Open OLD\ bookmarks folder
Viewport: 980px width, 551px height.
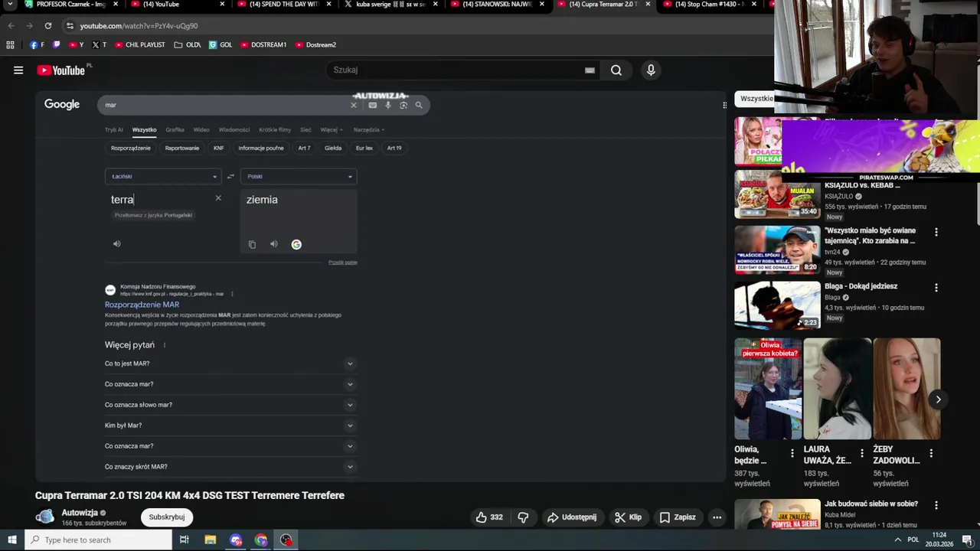(x=188, y=44)
